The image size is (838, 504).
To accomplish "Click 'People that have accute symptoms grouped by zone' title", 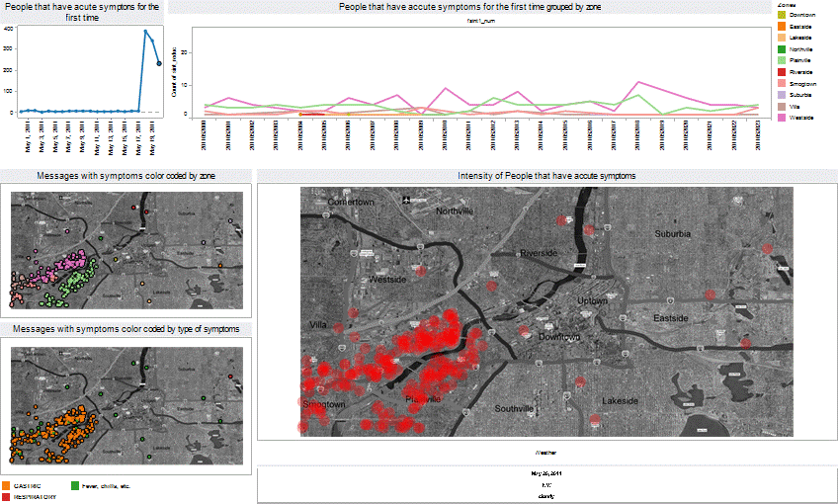I will pyautogui.click(x=469, y=7).
